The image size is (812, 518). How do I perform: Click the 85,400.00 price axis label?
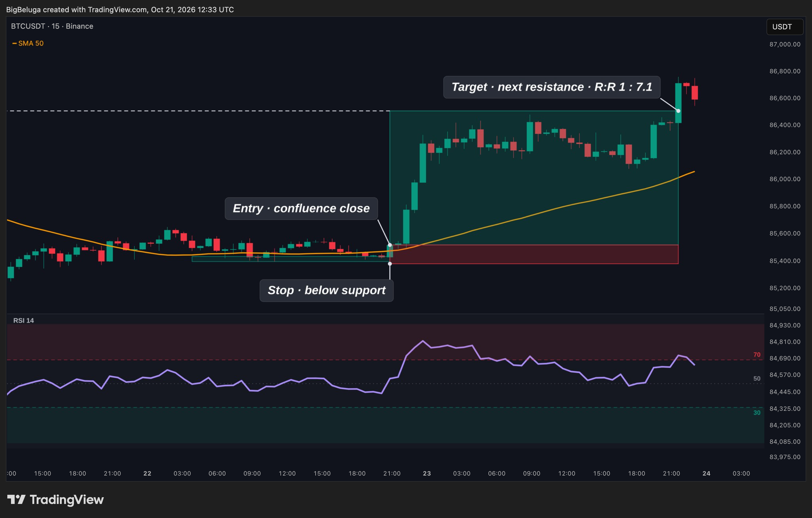[x=785, y=261]
